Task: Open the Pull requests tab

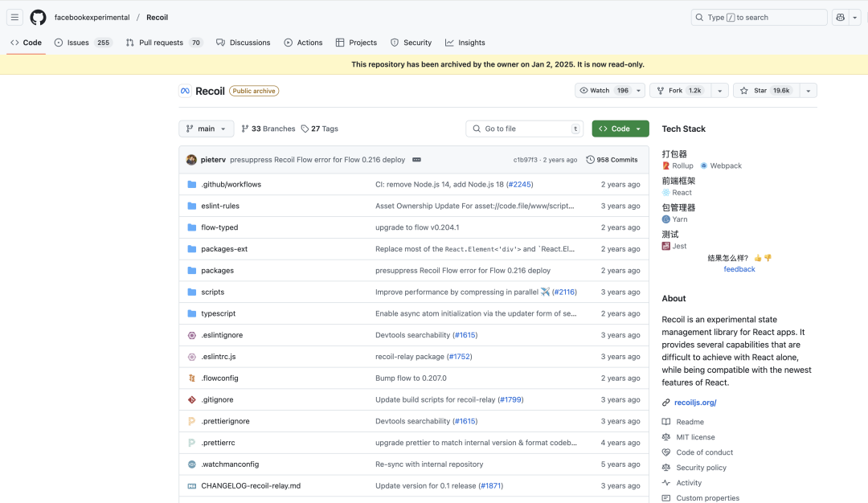Action: (x=165, y=43)
